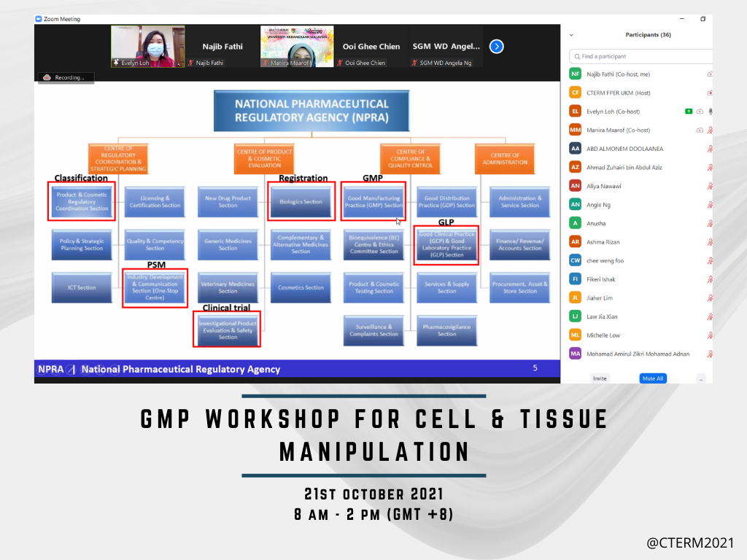This screenshot has height=560, width=747.
Task: Click the cloud Recording indicator
Action: tap(65, 77)
